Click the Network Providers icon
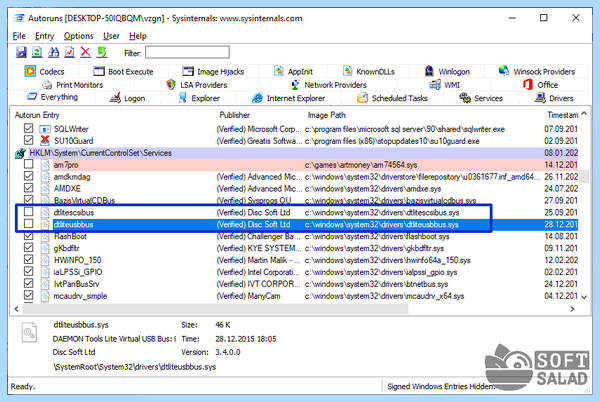The image size is (600, 402). (x=295, y=85)
